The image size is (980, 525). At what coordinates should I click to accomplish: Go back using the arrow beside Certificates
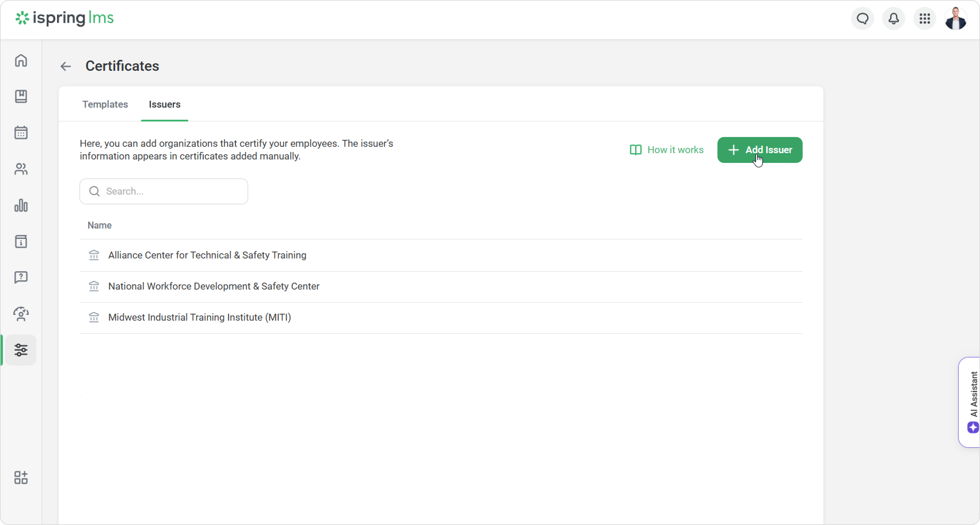click(x=65, y=66)
